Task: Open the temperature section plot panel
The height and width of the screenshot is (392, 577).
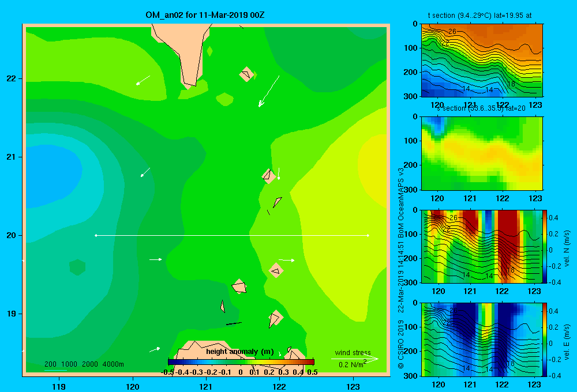Action: pyautogui.click(x=482, y=61)
